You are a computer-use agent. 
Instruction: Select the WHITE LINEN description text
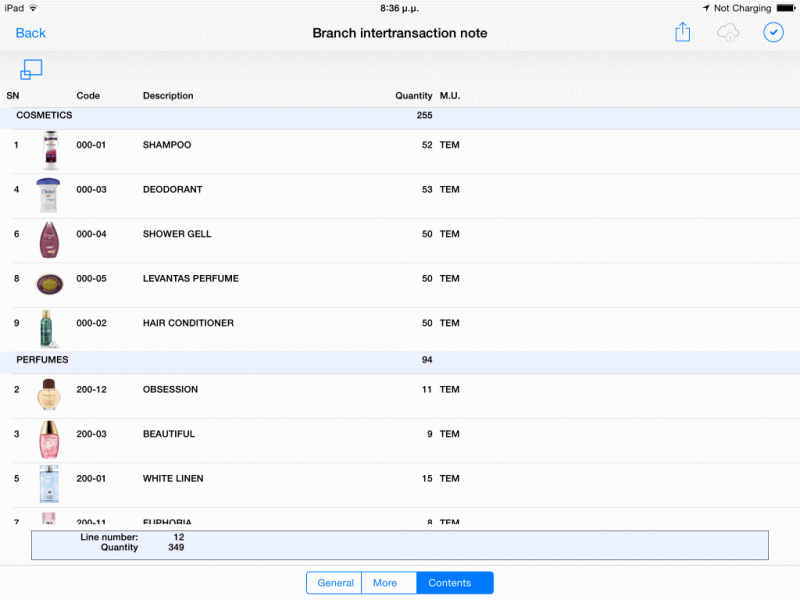click(173, 479)
